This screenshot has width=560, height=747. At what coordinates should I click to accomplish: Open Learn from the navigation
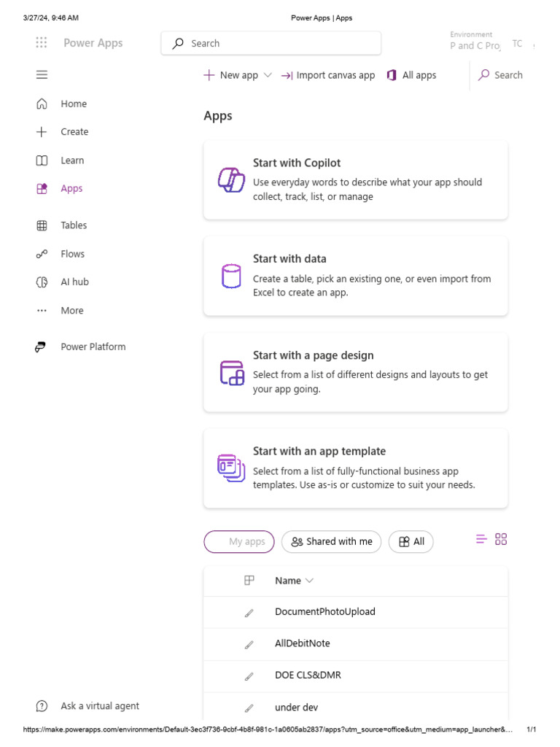pos(72,160)
